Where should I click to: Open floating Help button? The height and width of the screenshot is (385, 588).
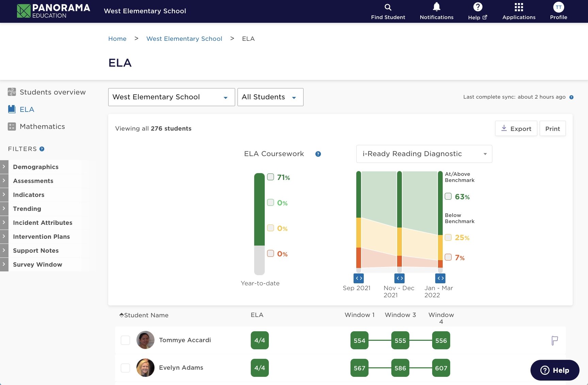[555, 370]
